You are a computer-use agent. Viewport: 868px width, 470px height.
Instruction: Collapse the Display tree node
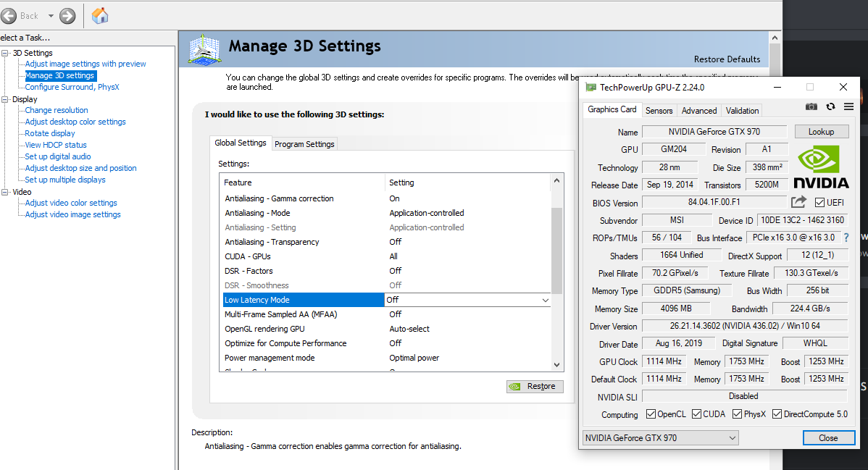pyautogui.click(x=5, y=100)
